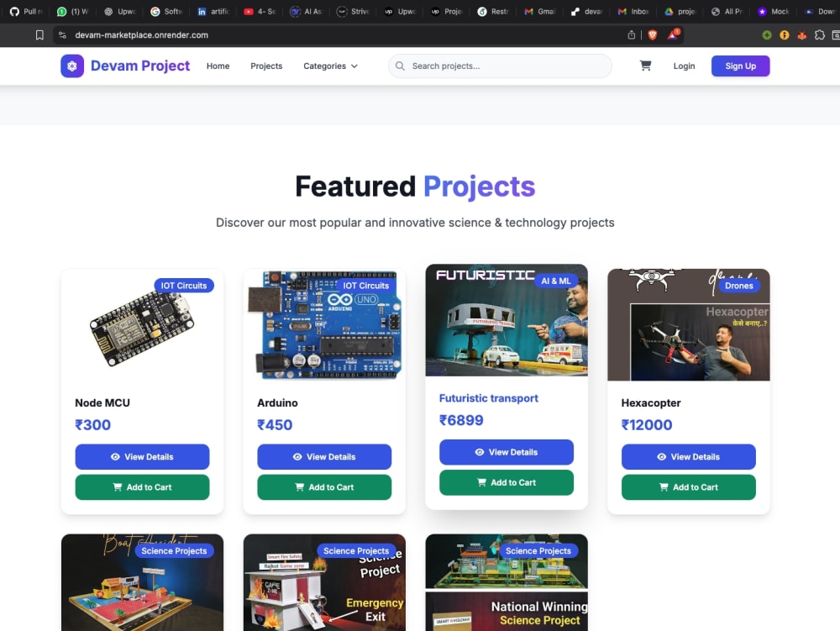Click the browser bookmark icon
Image resolution: width=840 pixels, height=631 pixels.
pyautogui.click(x=39, y=34)
